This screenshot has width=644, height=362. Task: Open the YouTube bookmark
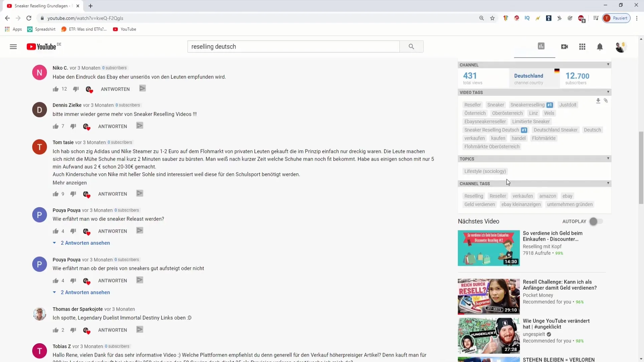coord(124,29)
